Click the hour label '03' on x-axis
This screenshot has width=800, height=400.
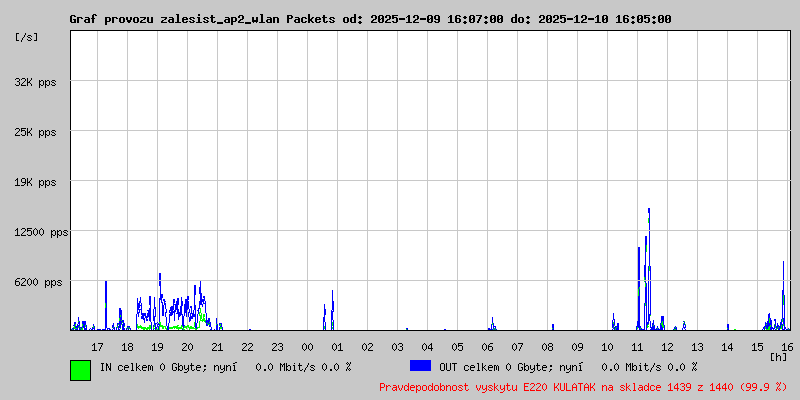click(397, 347)
